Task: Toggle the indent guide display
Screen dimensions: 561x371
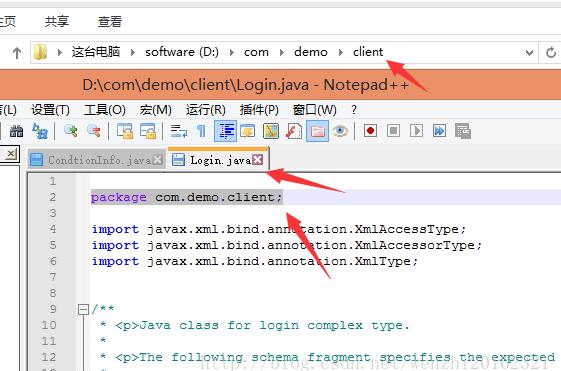Action: click(x=225, y=131)
